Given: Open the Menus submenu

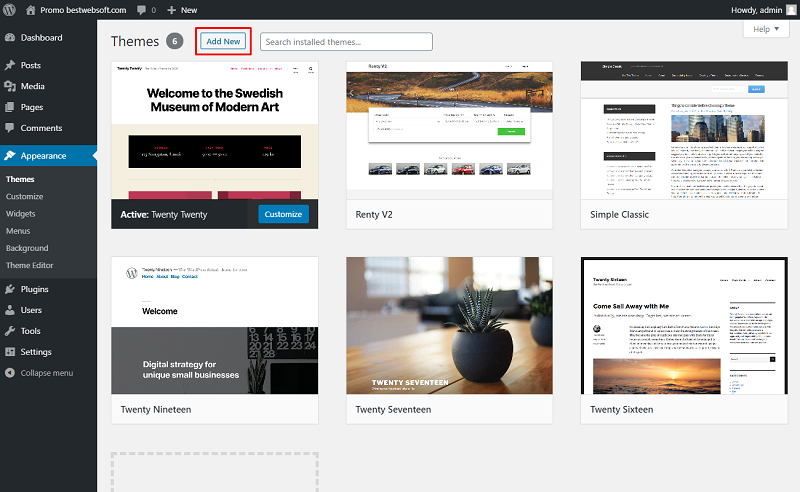Looking at the screenshot, I should click(x=18, y=231).
